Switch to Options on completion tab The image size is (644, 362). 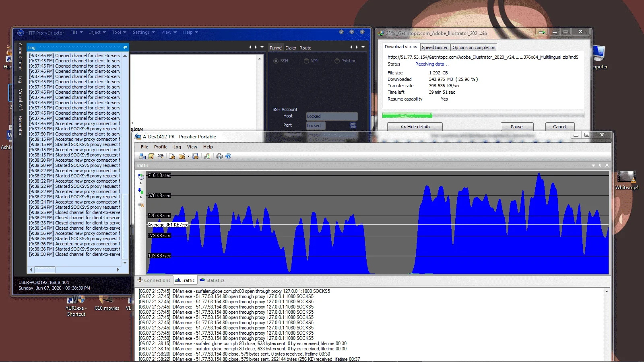click(474, 47)
